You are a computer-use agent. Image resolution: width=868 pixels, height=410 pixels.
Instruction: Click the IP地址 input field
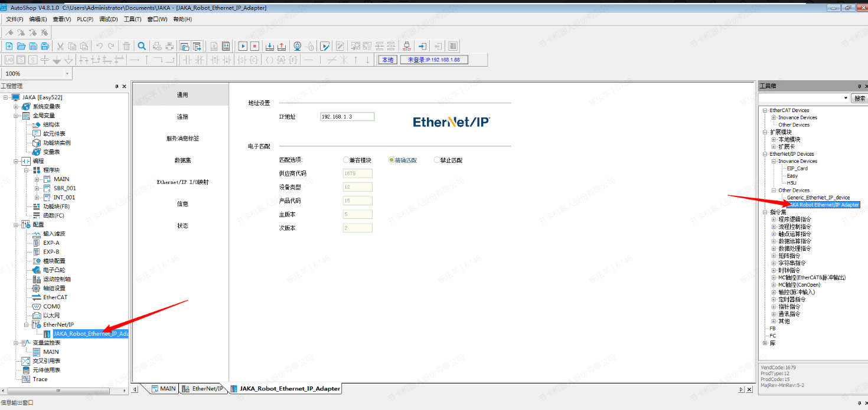pos(347,117)
